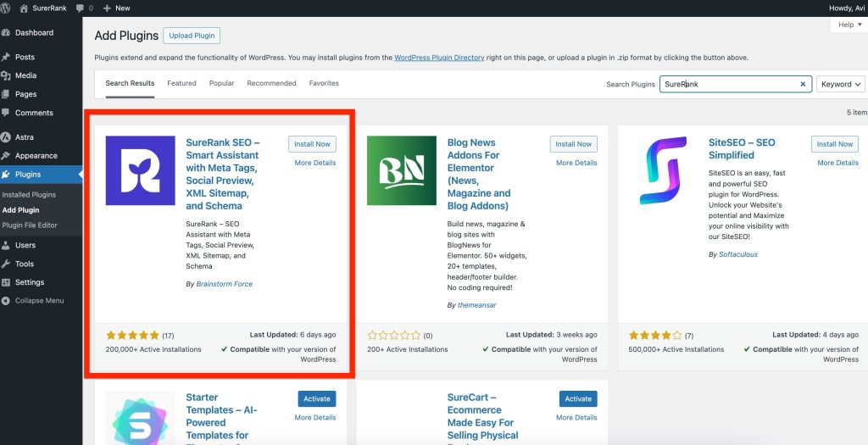The height and width of the screenshot is (445, 868).
Task: Click the SureRank five-star rating
Action: (x=132, y=336)
